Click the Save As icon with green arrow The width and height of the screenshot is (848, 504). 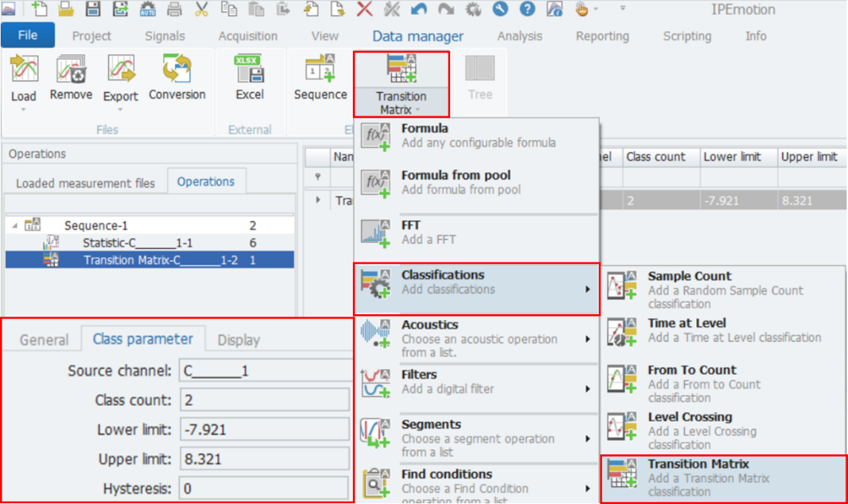coord(120,9)
